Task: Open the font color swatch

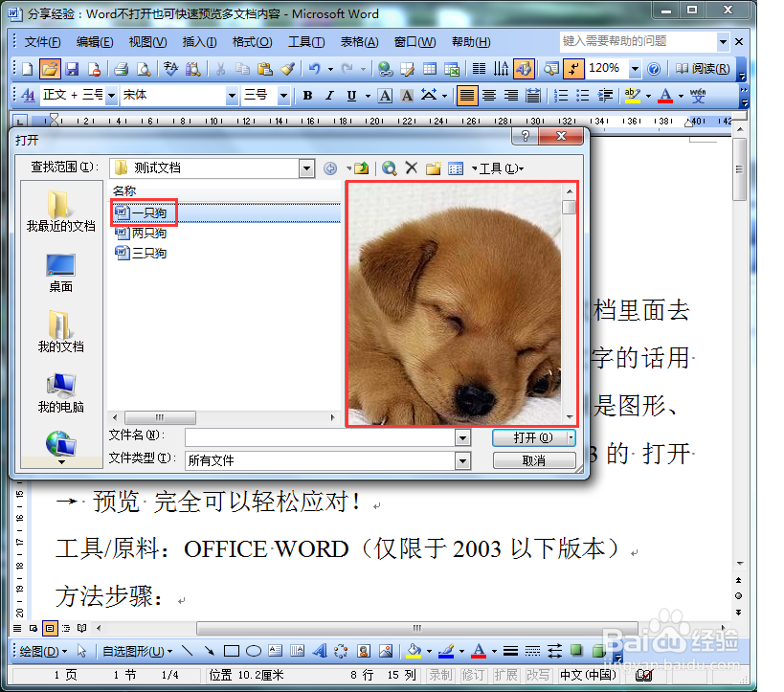Action: 665,96
